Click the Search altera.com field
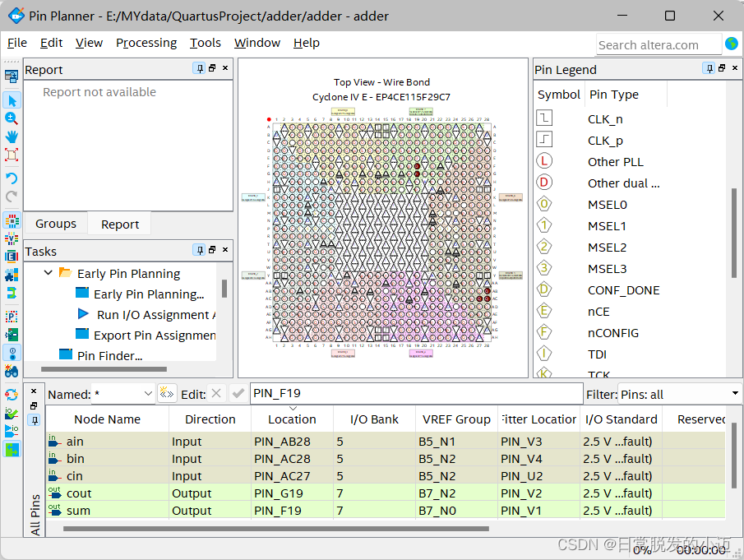744x560 pixels. point(659,44)
